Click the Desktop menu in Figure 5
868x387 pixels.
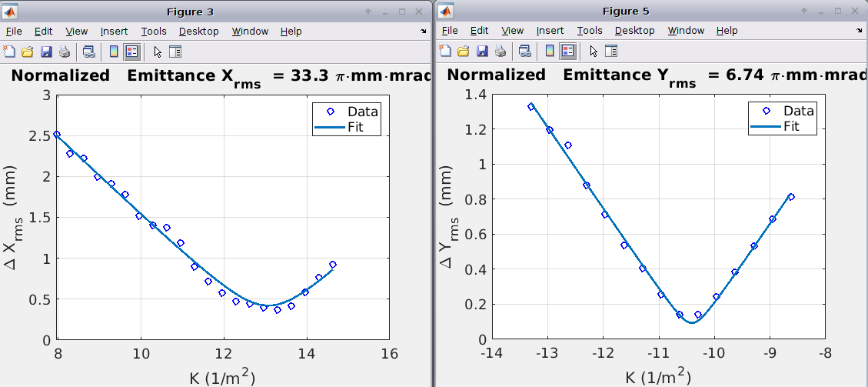634,32
